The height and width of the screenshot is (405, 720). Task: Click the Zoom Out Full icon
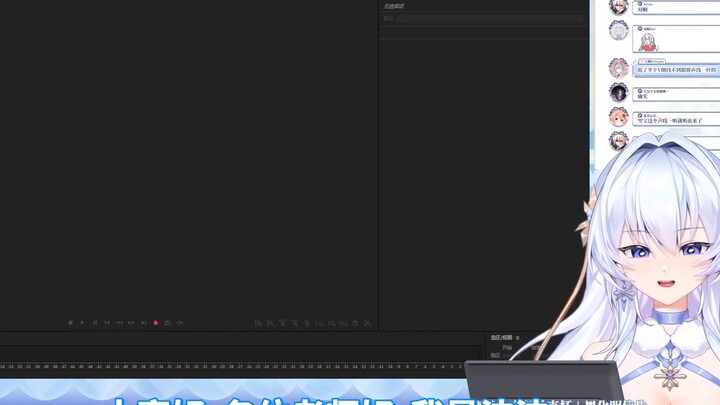[307, 323]
